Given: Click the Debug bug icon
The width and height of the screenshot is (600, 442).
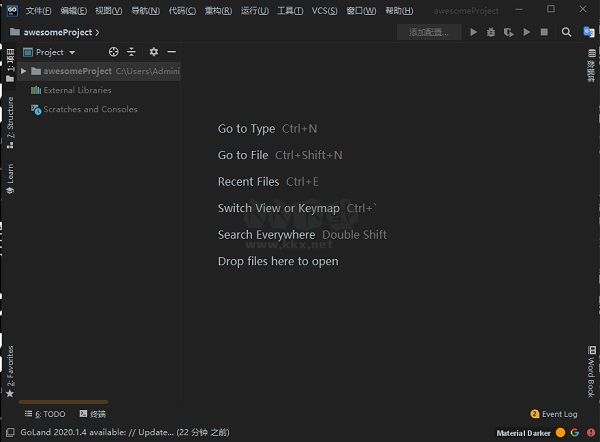Looking at the screenshot, I should 491,32.
